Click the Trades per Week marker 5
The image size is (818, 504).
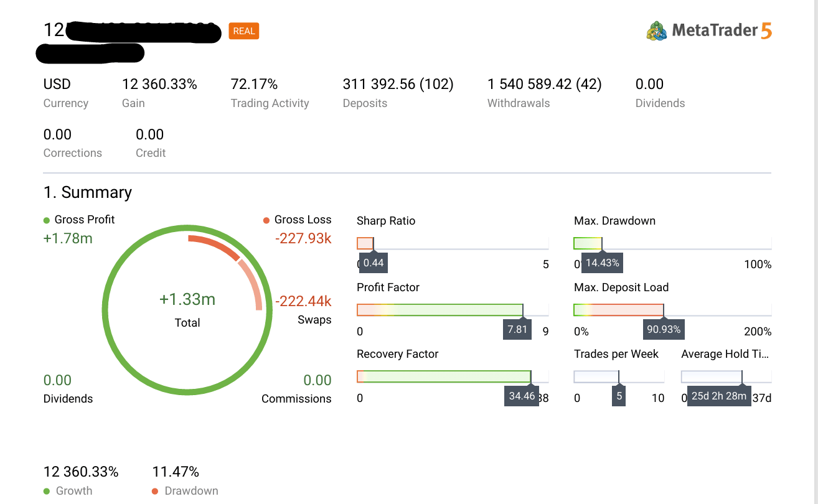pos(619,396)
